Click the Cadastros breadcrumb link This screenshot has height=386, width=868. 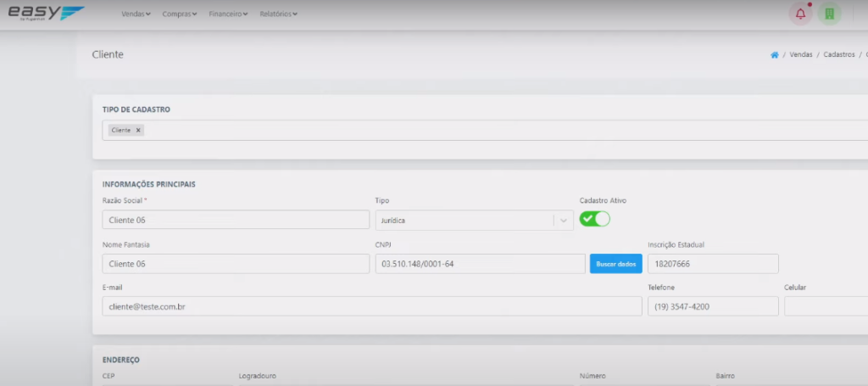click(x=838, y=54)
